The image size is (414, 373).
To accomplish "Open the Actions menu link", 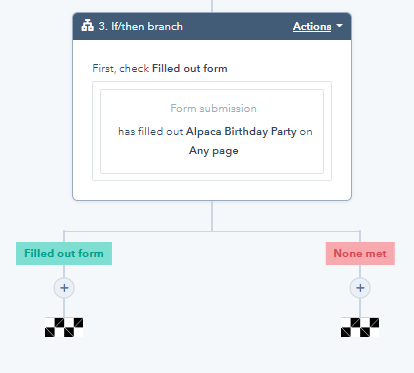I will tap(312, 26).
